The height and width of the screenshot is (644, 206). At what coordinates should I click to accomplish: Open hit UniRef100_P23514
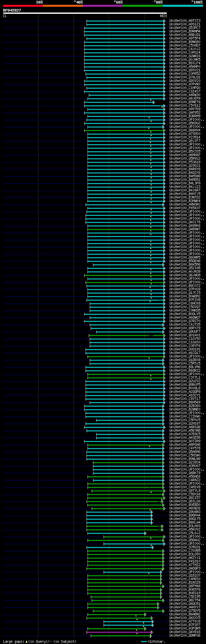point(185,137)
